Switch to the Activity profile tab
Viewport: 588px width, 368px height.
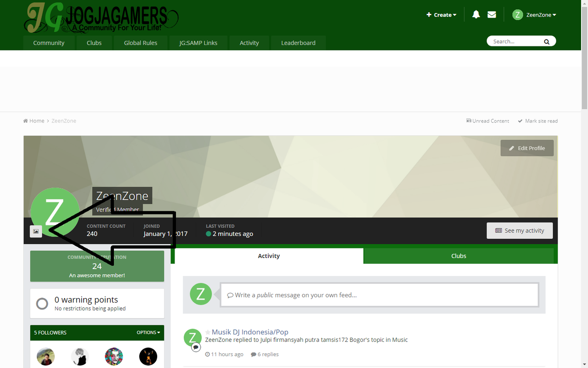click(x=269, y=256)
